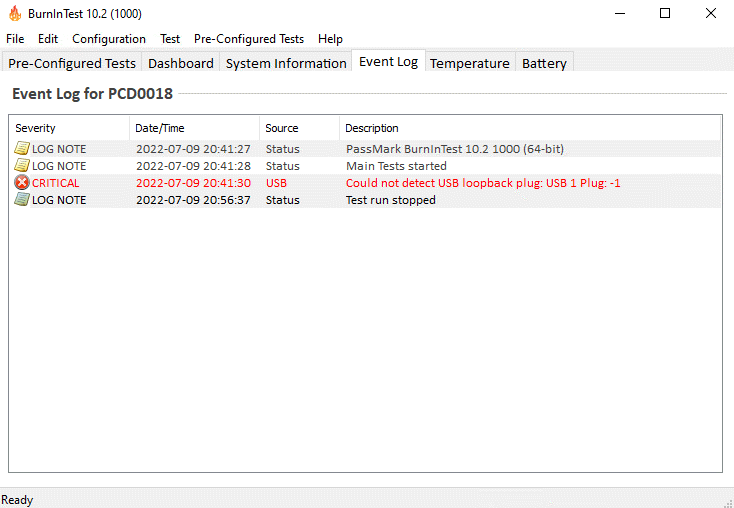Click the red CRITICAL error icon
This screenshot has height=508, width=734.
click(x=22, y=183)
